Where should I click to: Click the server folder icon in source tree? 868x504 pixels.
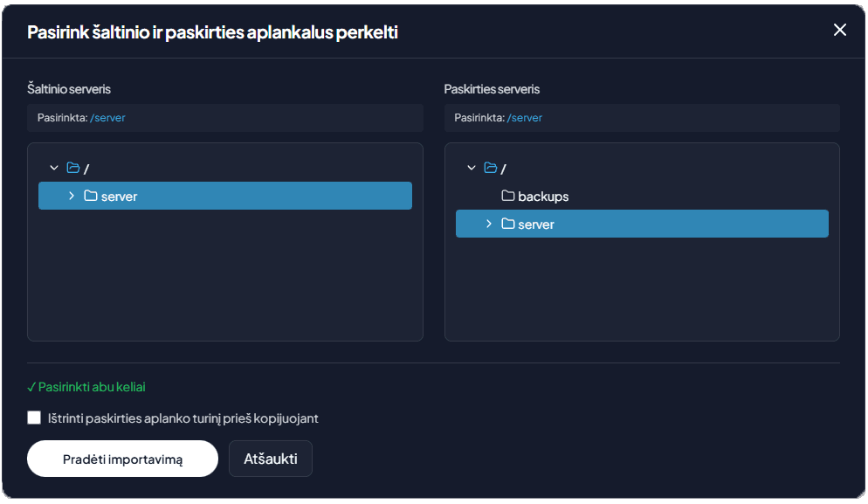pos(92,196)
